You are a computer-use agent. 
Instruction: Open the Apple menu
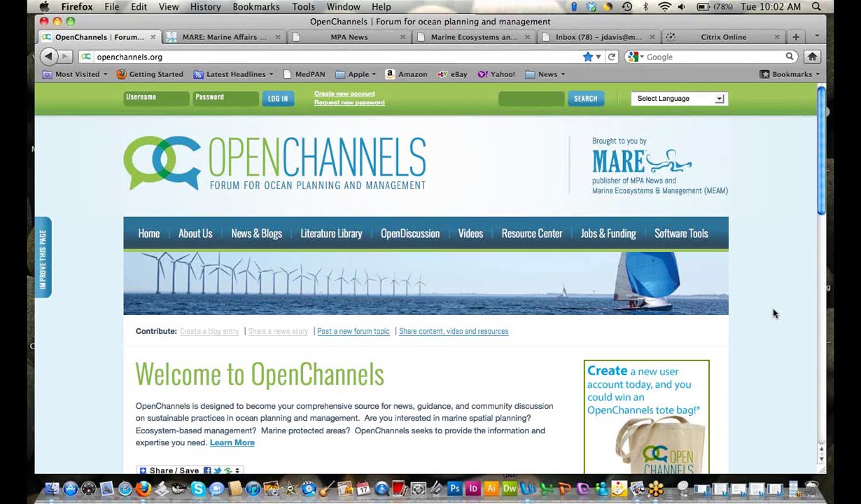click(44, 7)
